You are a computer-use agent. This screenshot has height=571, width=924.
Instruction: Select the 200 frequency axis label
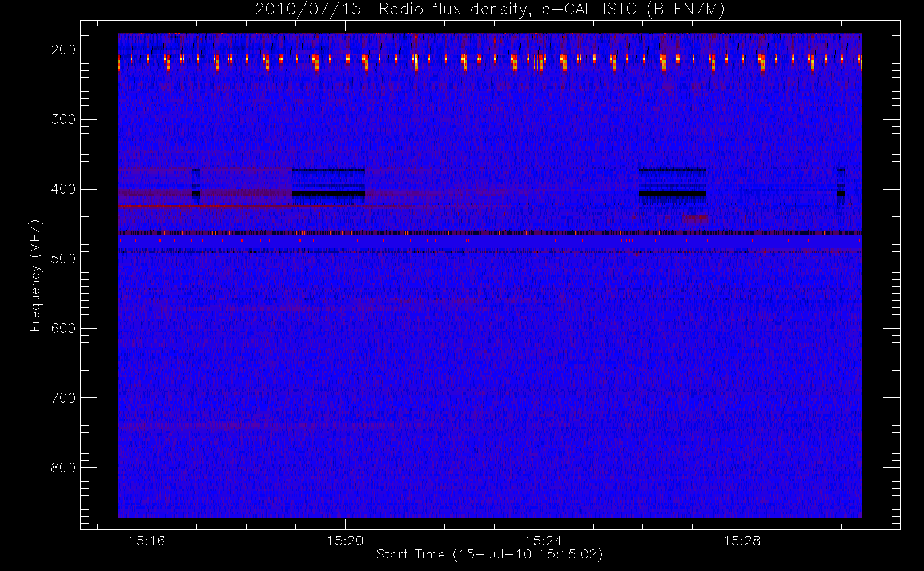tap(63, 50)
